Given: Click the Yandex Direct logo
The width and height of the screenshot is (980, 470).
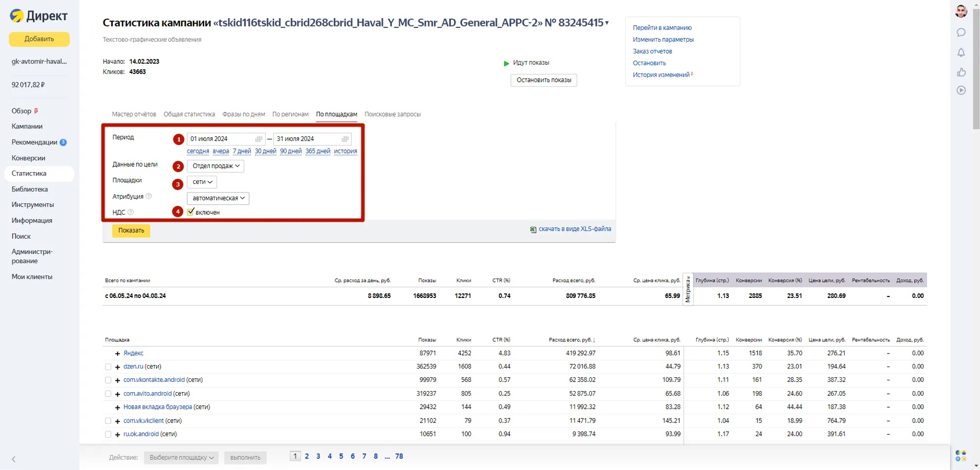Looking at the screenshot, I should [39, 16].
